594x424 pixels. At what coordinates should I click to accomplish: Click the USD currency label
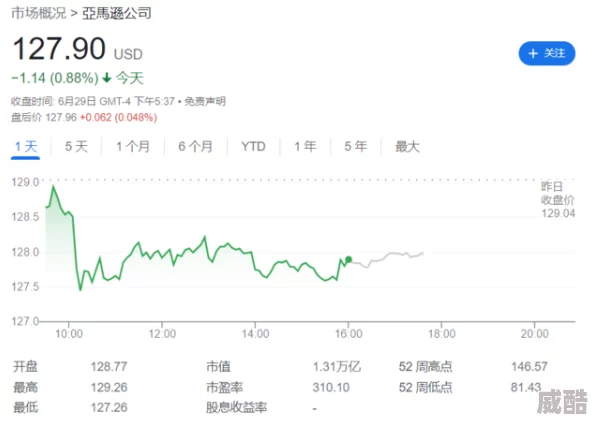(x=128, y=54)
